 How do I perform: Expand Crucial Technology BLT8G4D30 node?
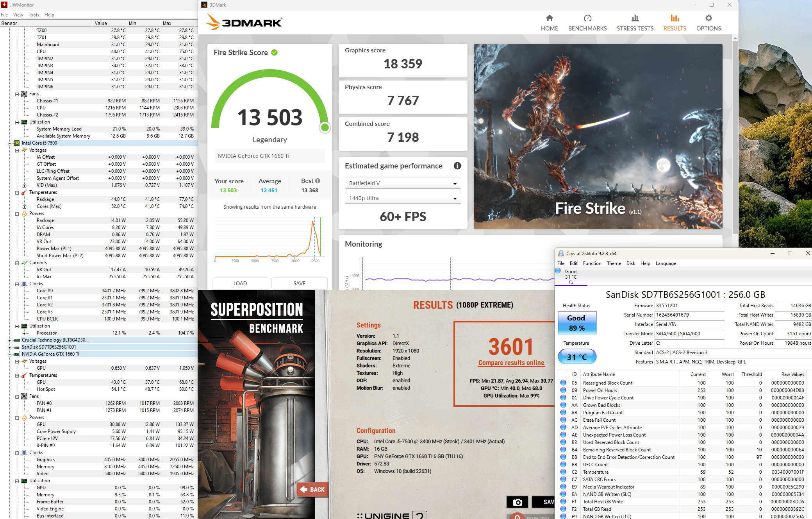tap(9, 340)
